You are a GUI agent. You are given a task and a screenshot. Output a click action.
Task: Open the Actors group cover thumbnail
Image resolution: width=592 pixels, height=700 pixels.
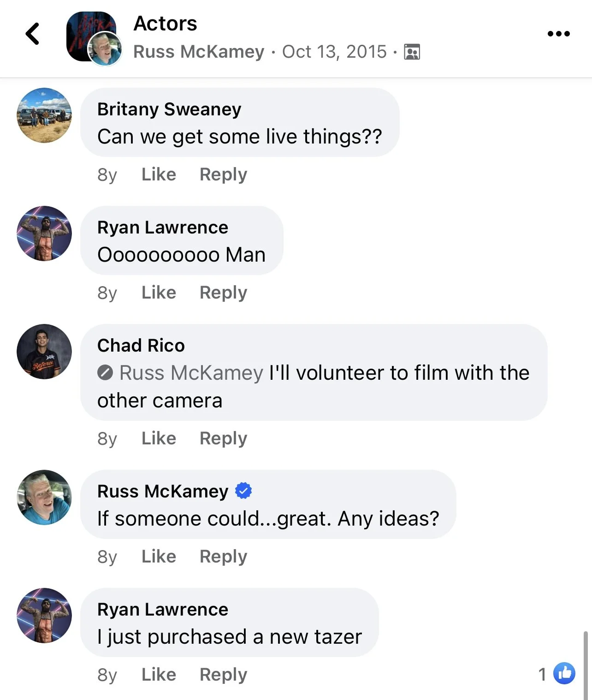(90, 36)
